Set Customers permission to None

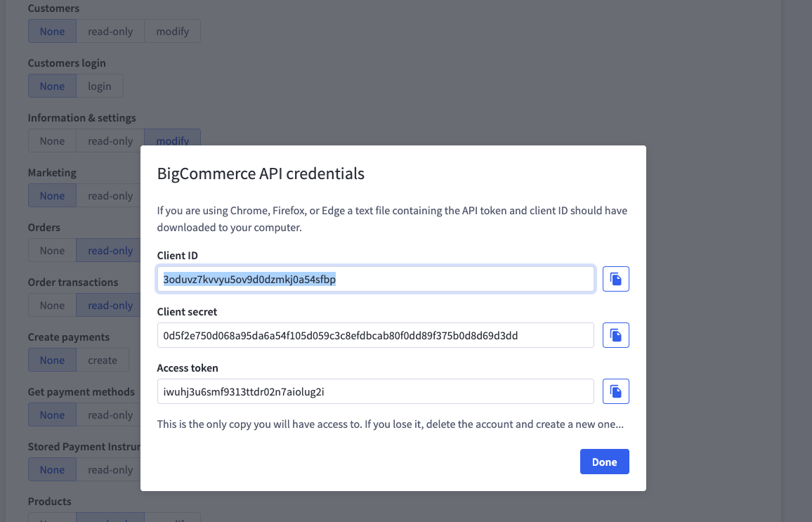click(x=52, y=31)
